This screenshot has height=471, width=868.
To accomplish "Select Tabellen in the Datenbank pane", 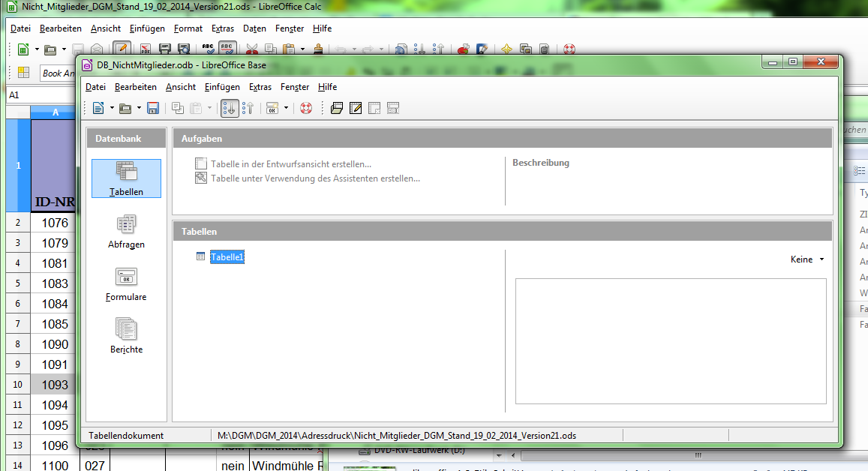I will (x=126, y=178).
